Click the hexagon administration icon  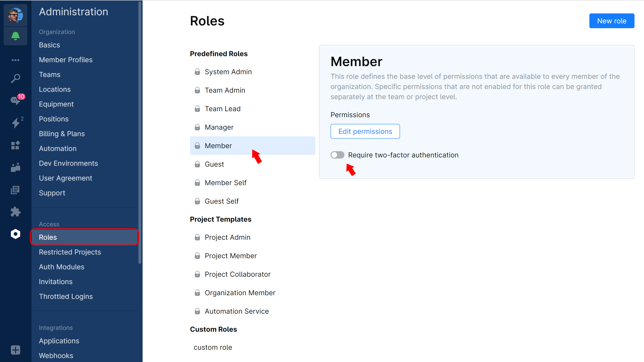pyautogui.click(x=16, y=234)
